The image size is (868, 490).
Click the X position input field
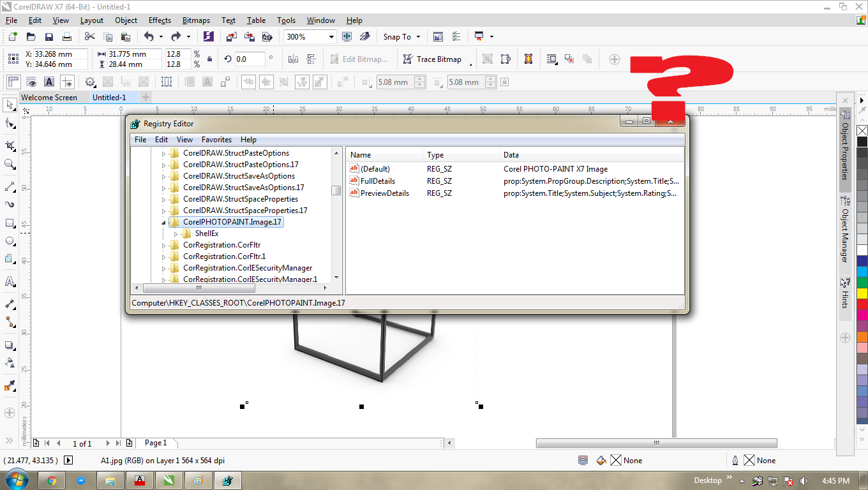[x=61, y=54]
